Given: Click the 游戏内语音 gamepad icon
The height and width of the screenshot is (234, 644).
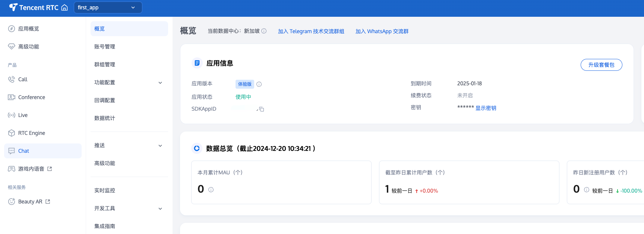Looking at the screenshot, I should tap(12, 169).
